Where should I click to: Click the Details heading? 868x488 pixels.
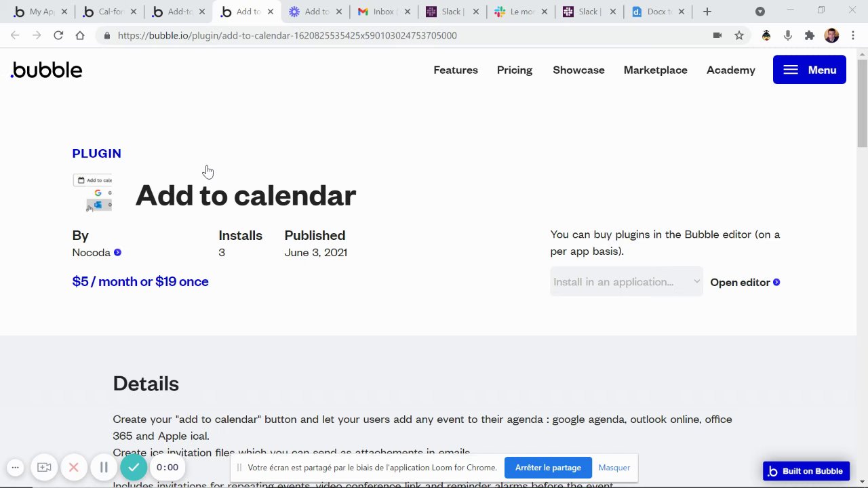click(146, 384)
